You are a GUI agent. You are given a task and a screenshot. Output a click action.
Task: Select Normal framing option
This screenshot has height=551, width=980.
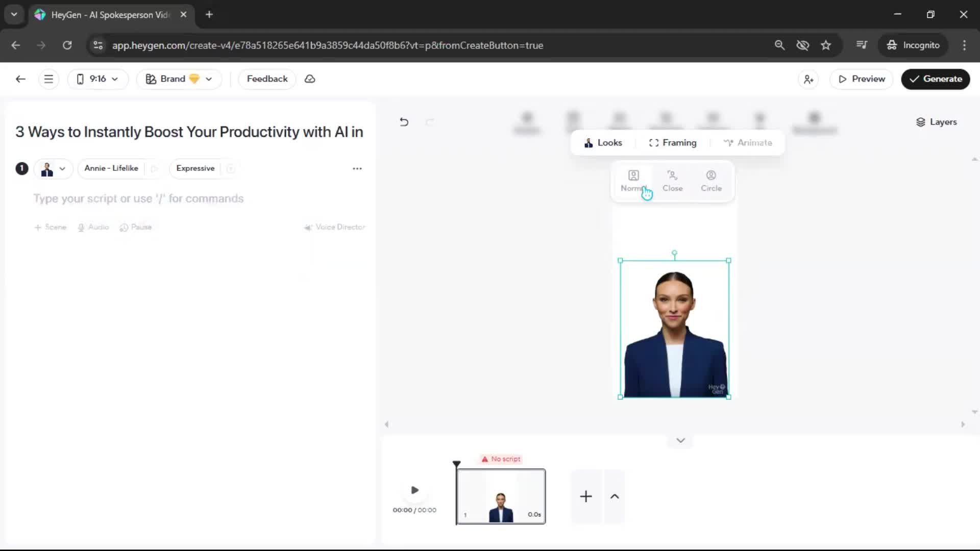[x=633, y=181]
